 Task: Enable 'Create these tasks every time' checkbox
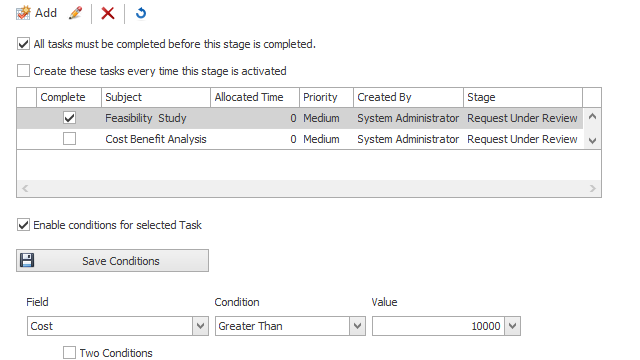[23, 71]
